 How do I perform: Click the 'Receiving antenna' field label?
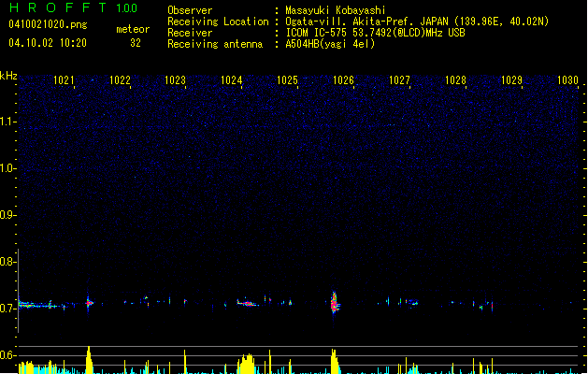215,44
